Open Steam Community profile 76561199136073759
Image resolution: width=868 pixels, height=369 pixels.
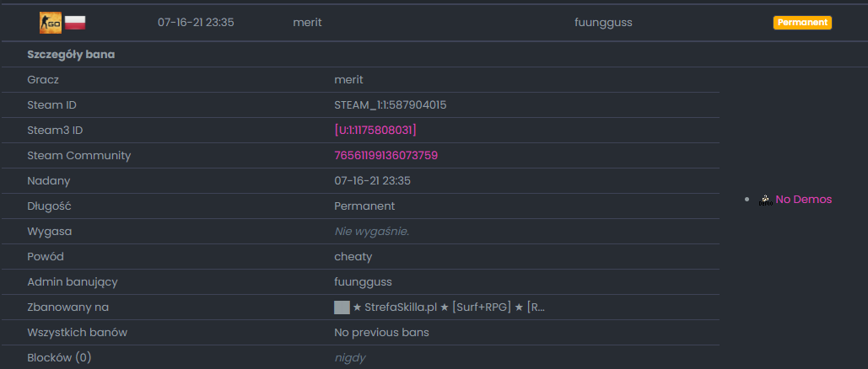click(385, 156)
